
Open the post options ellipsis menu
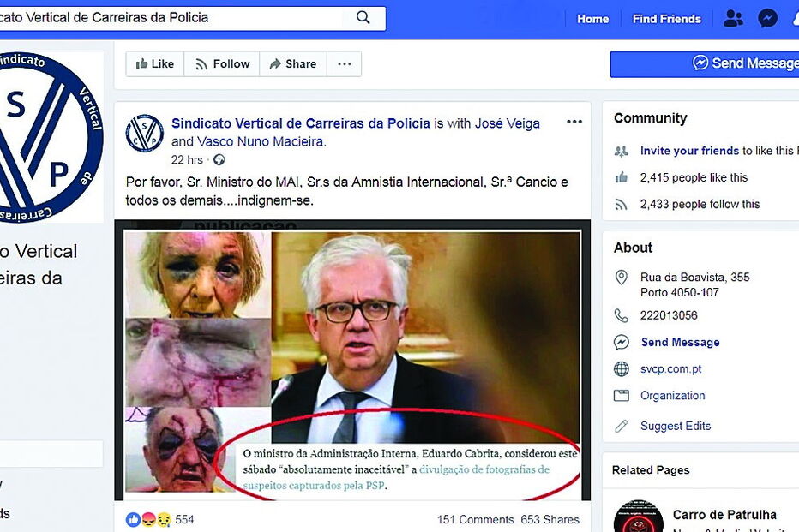(574, 122)
